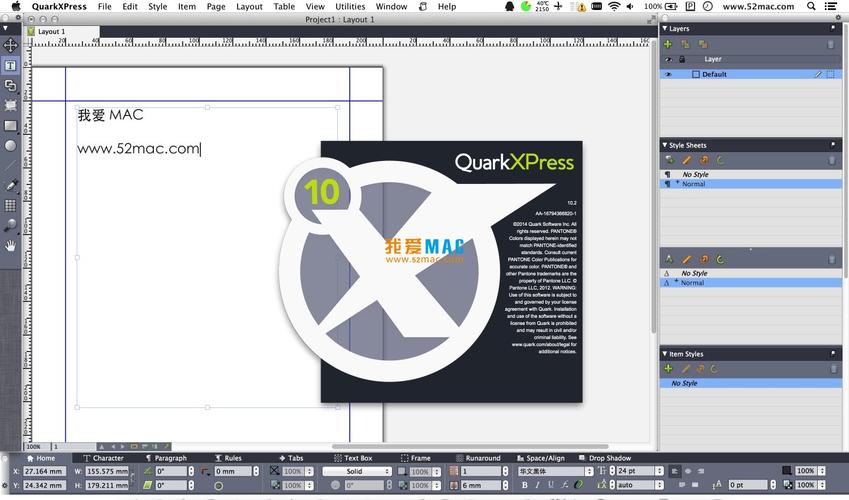Open Layers panel options menu
Image resolution: width=849 pixels, height=500 pixels.
coord(833,28)
